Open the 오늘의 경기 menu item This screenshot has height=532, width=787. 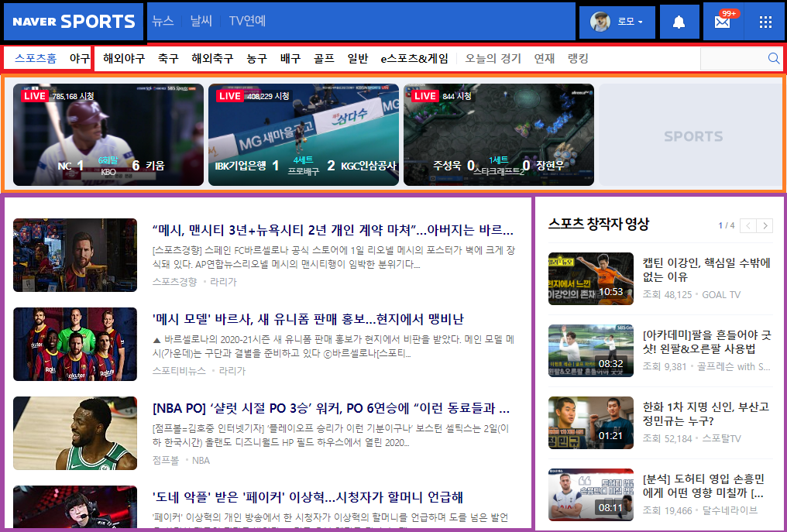coord(493,59)
